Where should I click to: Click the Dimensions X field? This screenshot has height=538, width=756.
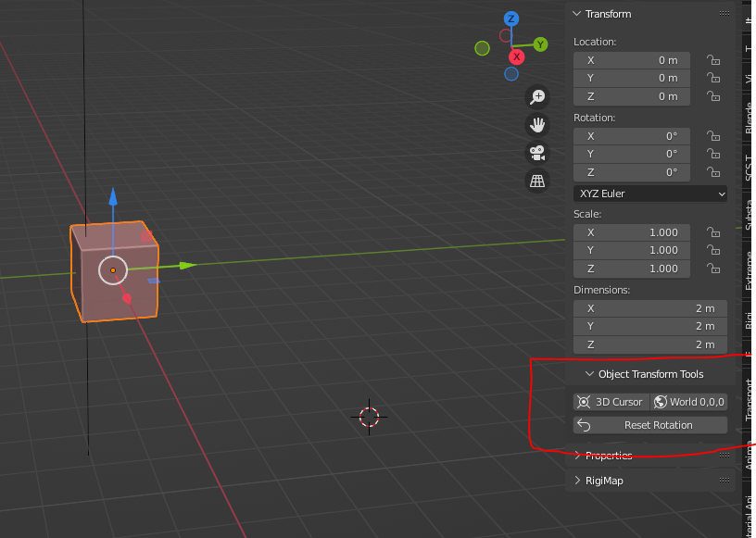point(650,308)
